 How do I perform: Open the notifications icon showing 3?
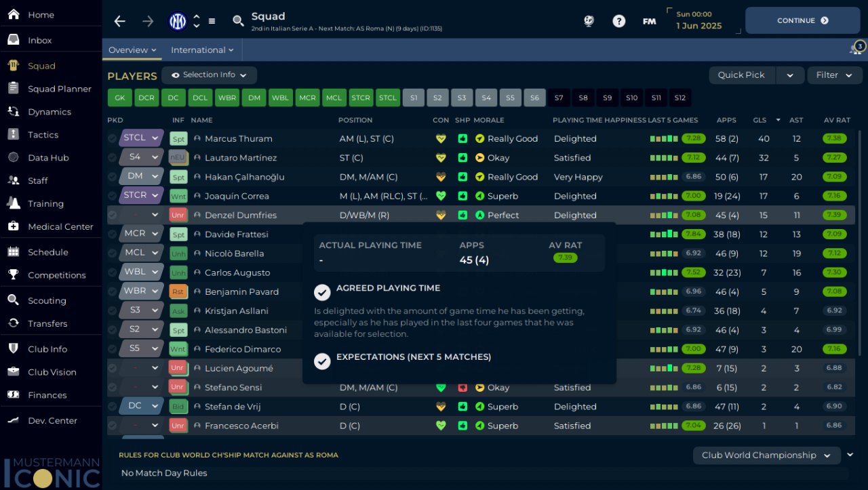(x=857, y=49)
